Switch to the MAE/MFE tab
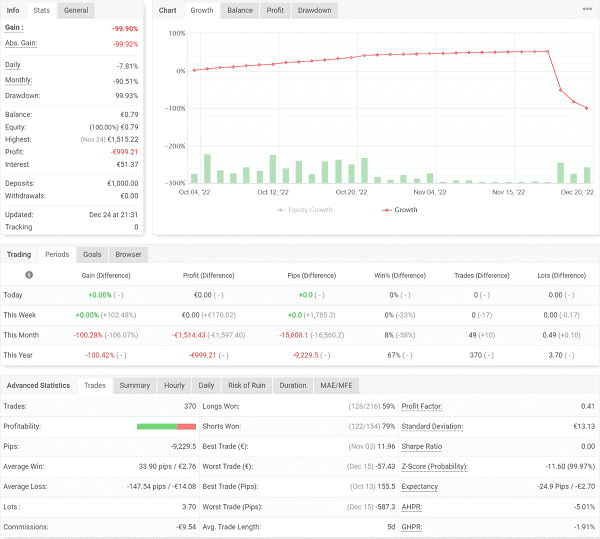 pos(336,385)
